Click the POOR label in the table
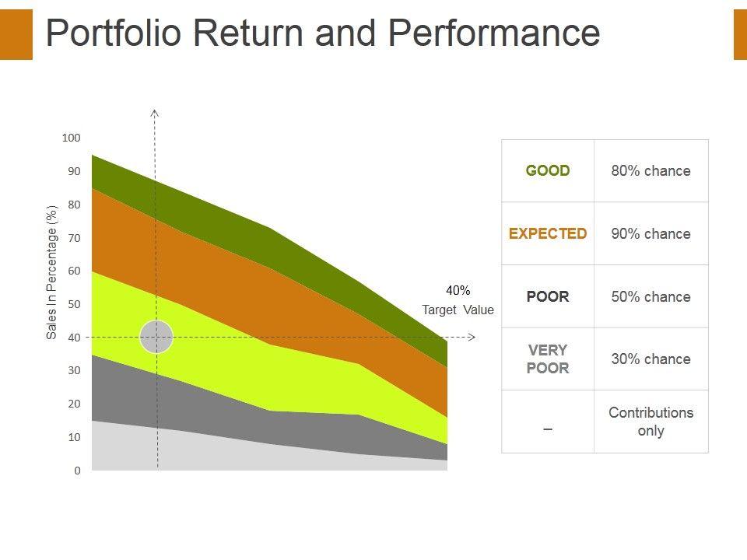 [548, 296]
